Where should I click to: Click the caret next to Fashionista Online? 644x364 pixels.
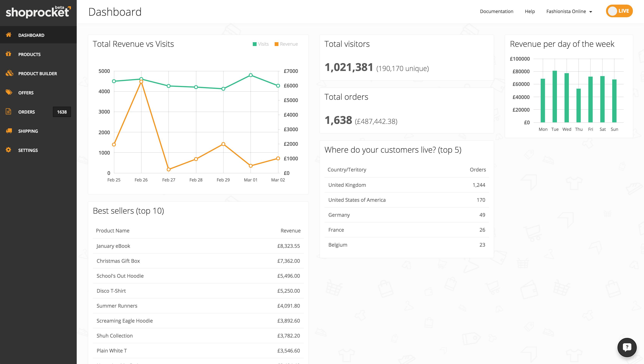click(591, 12)
